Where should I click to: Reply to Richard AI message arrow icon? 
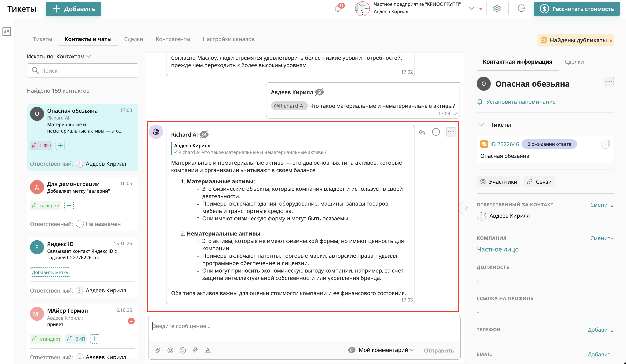pos(422,132)
